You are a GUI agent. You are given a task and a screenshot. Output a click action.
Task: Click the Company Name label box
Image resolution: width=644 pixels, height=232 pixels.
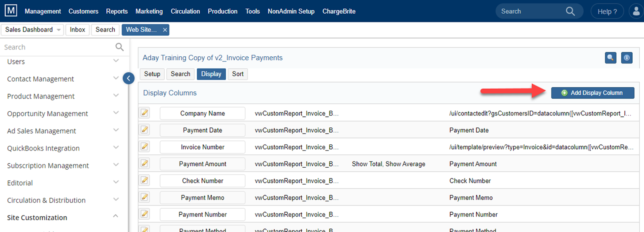202,113
